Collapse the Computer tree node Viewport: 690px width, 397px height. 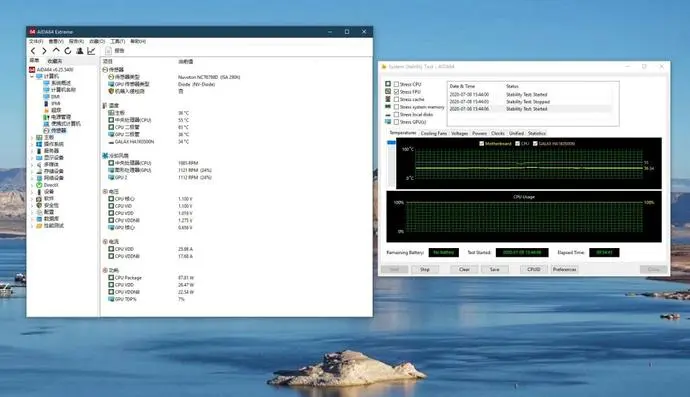[x=32, y=76]
